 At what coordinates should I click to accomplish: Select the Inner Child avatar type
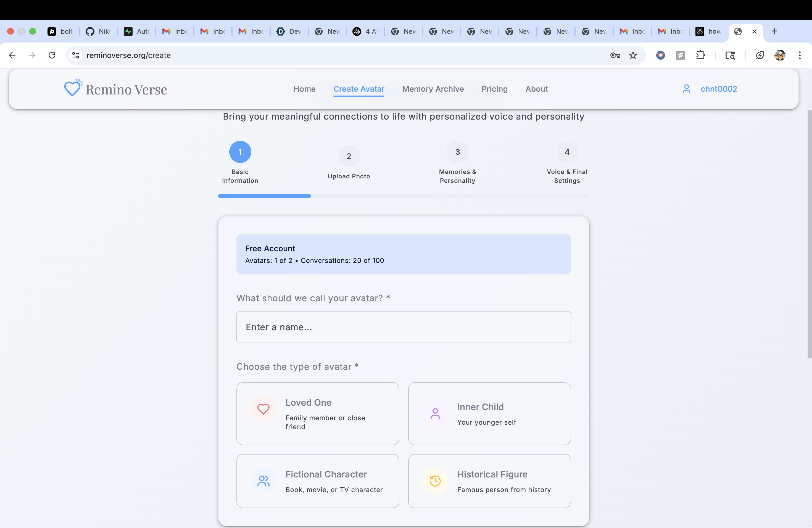489,413
